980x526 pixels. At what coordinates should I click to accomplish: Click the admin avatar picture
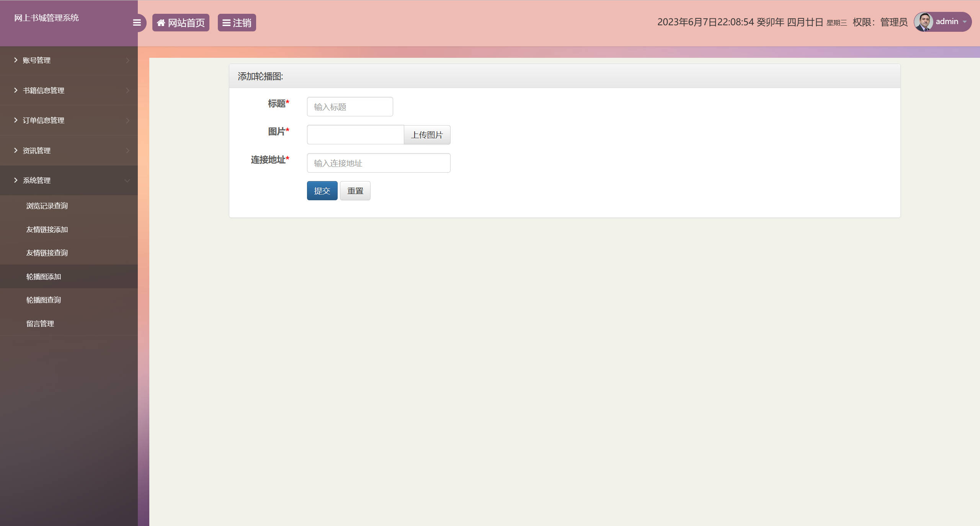tap(924, 21)
